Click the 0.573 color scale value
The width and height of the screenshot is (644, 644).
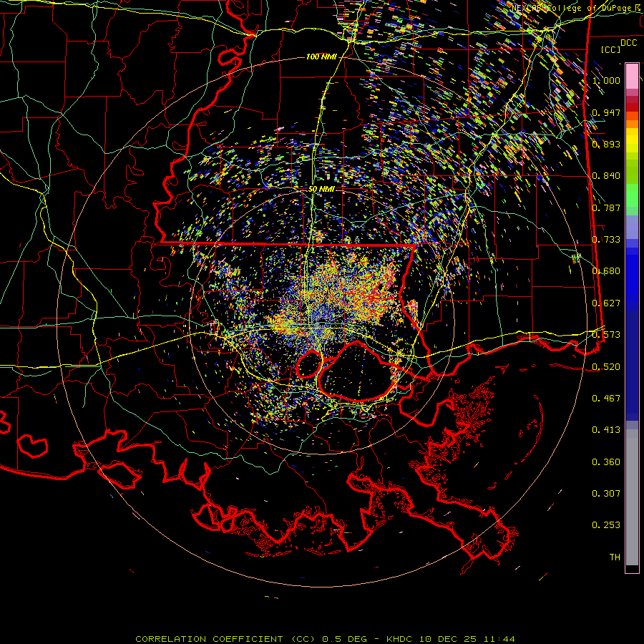pos(606,335)
